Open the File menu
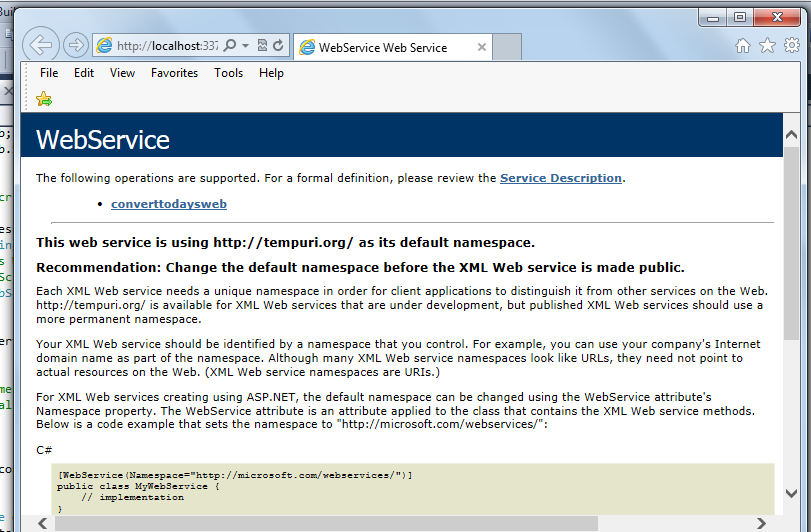The width and height of the screenshot is (811, 532). pos(49,73)
